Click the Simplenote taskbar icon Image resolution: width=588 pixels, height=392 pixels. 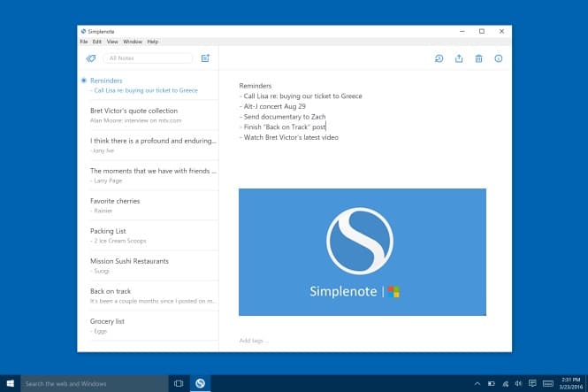(200, 383)
